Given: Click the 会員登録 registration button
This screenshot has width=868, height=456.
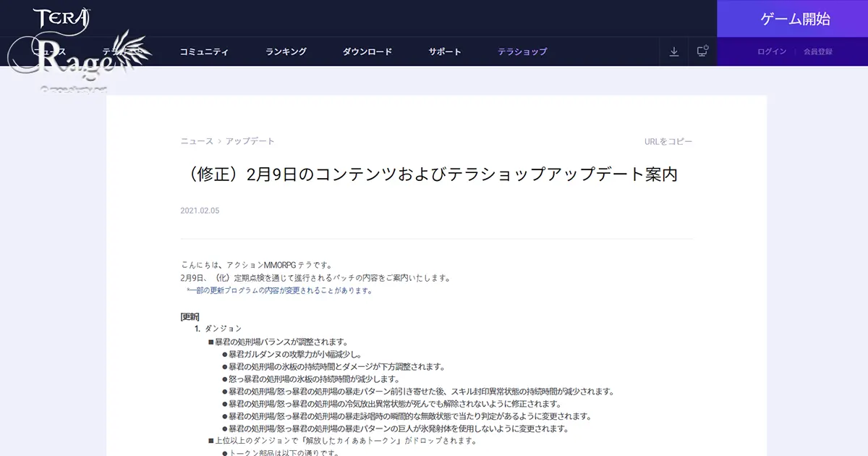Looking at the screenshot, I should click(817, 51).
